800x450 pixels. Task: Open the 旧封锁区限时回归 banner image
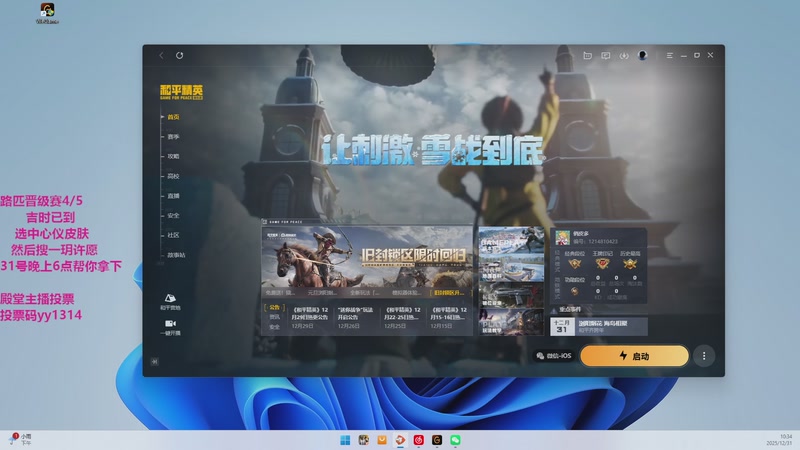pos(367,257)
